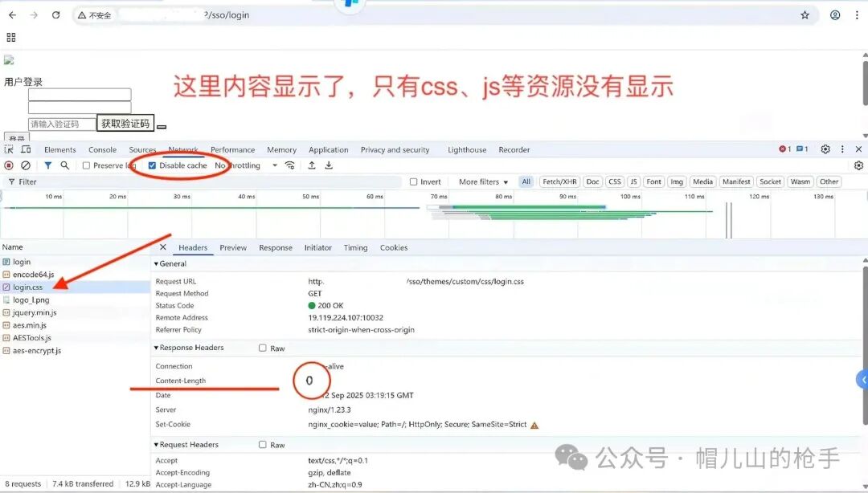Open the Application panel tab

328,149
